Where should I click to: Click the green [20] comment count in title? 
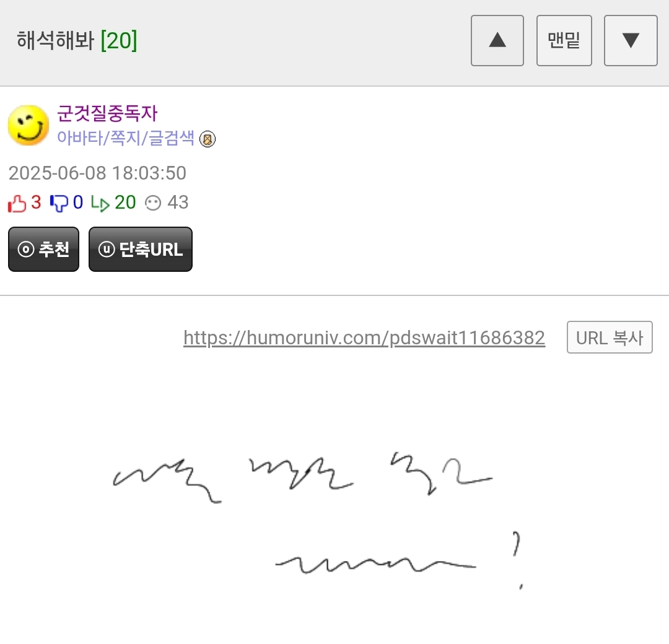pyautogui.click(x=118, y=40)
